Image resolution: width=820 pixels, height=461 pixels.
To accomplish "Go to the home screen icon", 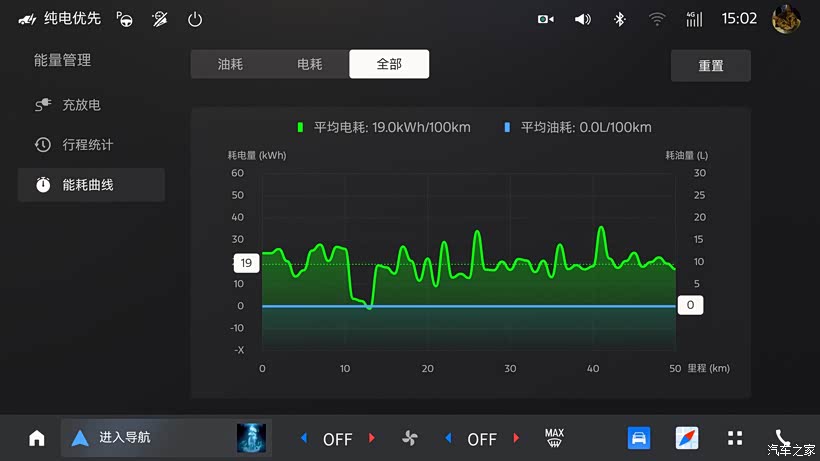I will point(37,438).
